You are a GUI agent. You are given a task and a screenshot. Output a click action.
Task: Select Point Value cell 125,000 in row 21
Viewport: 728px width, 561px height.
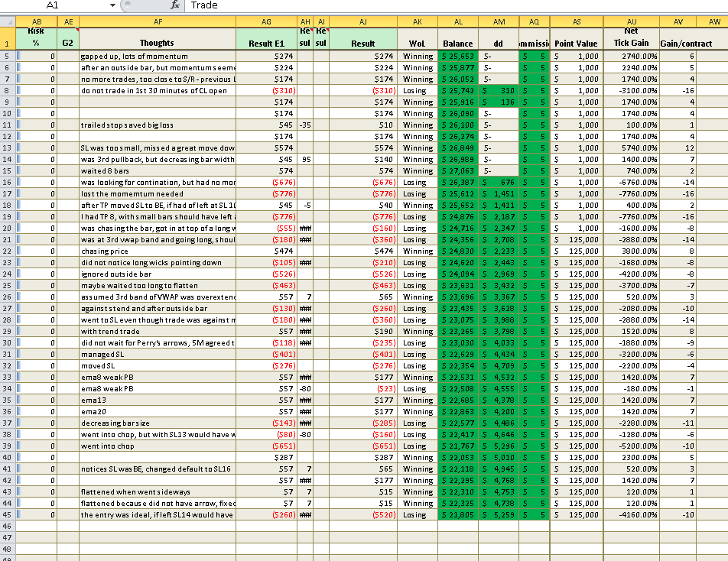(576, 239)
